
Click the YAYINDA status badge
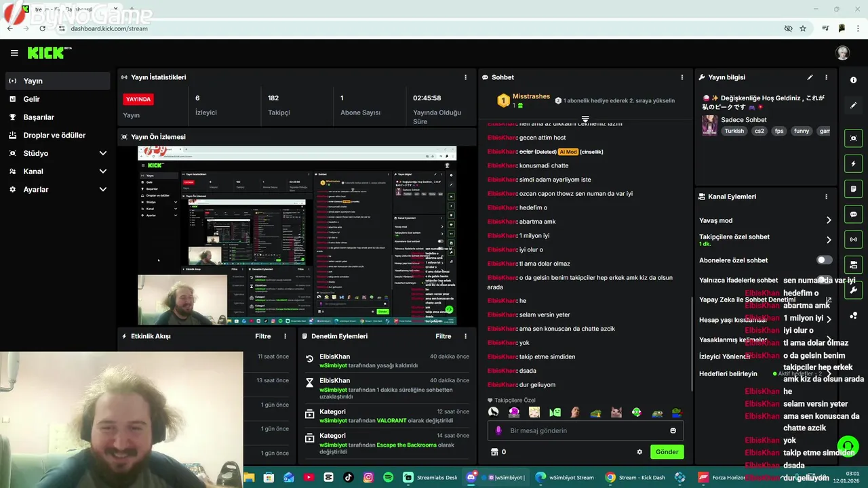(138, 99)
